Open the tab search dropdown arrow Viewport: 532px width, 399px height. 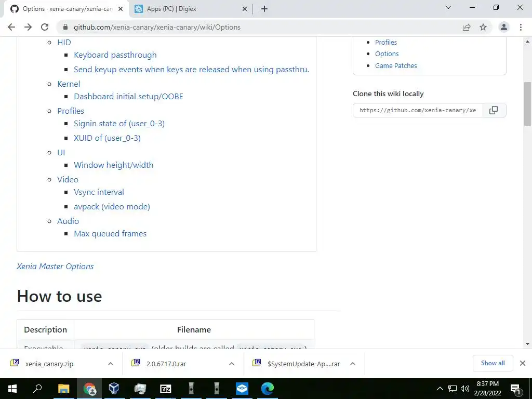(448, 7)
